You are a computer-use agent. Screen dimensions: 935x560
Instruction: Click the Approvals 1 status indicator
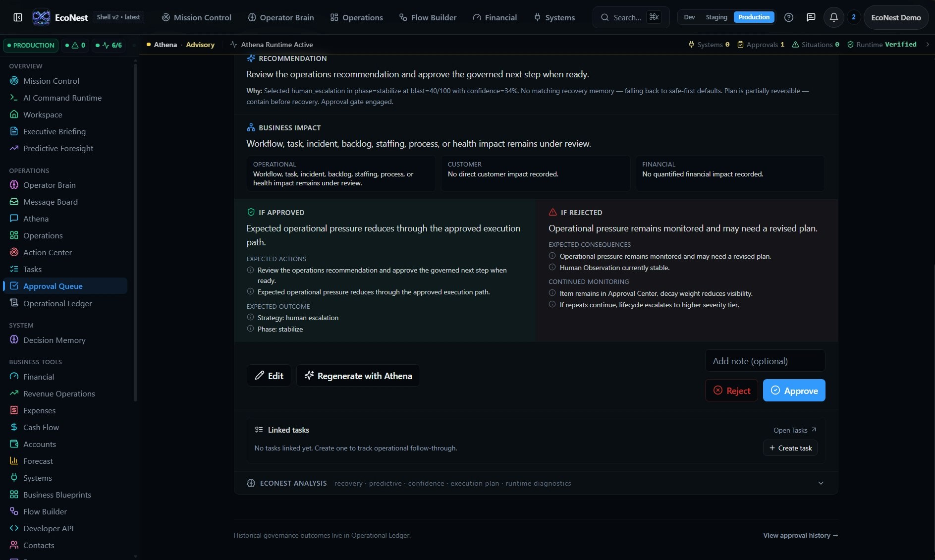point(761,45)
